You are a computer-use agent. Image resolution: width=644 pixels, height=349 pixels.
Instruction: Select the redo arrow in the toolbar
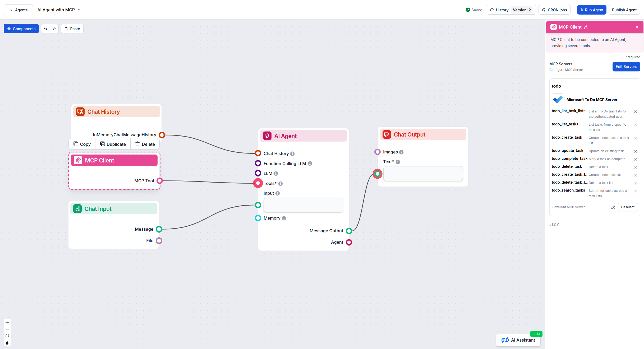54,29
